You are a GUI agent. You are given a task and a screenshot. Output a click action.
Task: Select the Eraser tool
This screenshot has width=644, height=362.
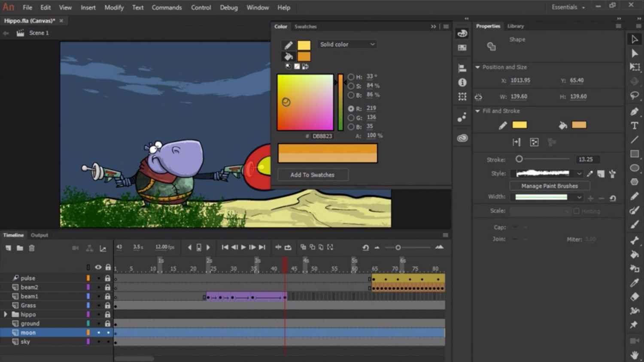click(x=634, y=297)
